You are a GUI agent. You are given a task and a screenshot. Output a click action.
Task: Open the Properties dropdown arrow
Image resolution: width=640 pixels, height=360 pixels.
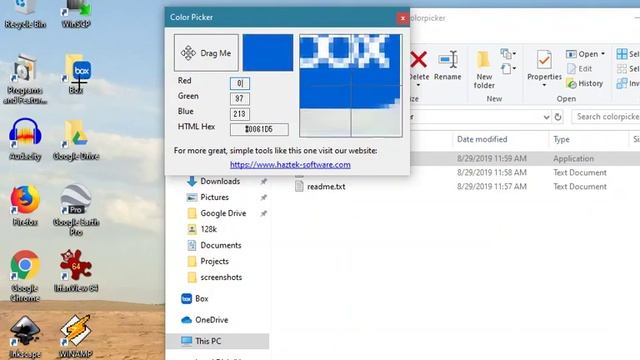pyautogui.click(x=544, y=85)
